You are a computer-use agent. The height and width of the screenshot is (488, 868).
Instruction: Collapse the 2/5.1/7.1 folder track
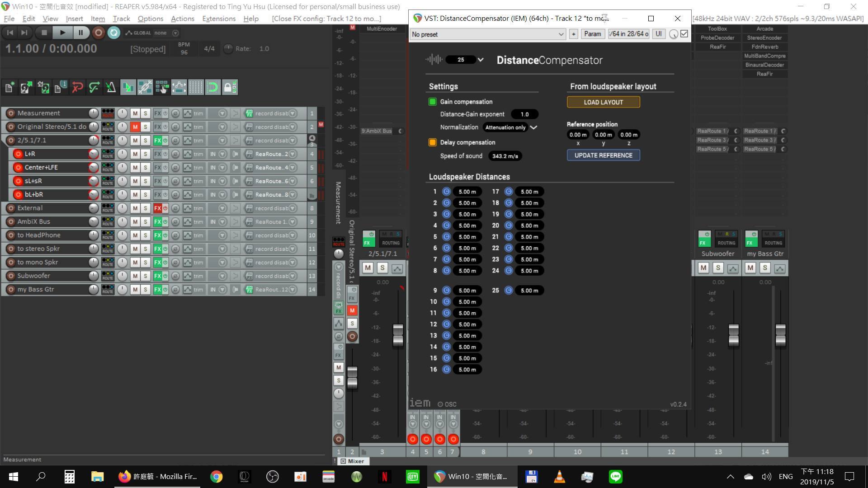pyautogui.click(x=311, y=138)
